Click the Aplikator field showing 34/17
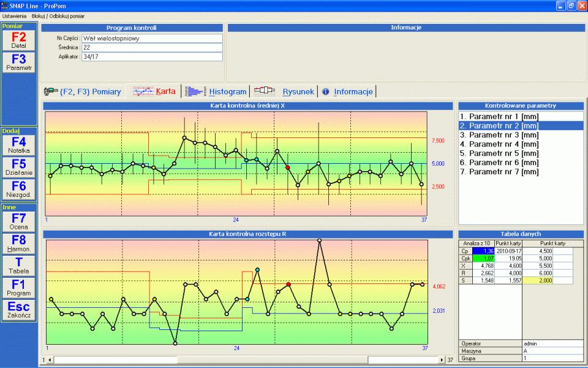The image size is (588, 368). (152, 56)
